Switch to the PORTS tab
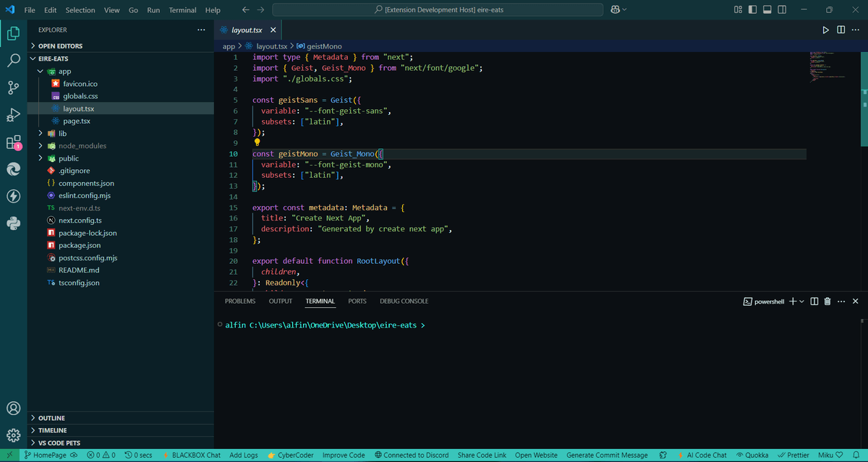The height and width of the screenshot is (462, 868). coord(357,301)
